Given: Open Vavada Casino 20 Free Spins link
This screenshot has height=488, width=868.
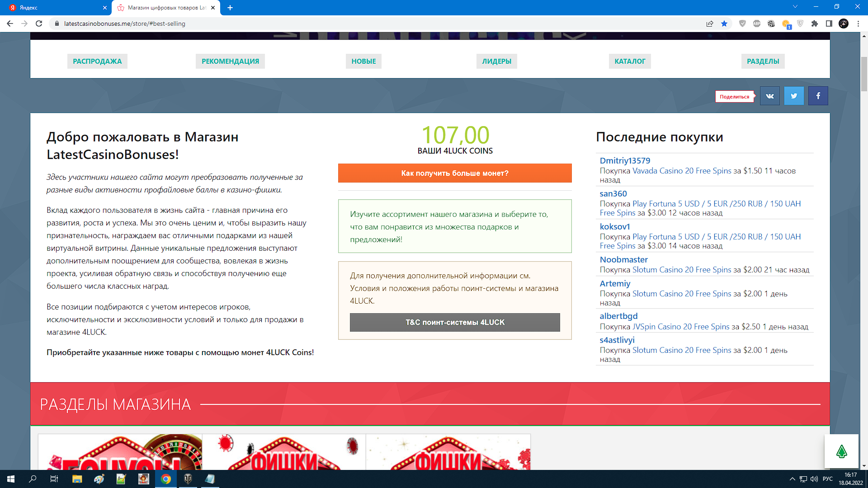Looking at the screenshot, I should tap(682, 171).
